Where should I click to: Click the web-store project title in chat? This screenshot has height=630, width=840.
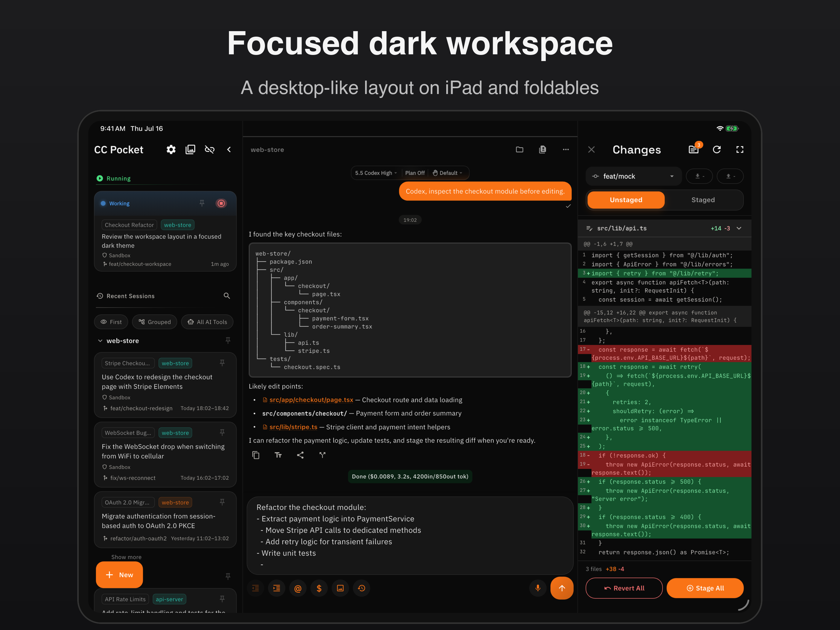[x=267, y=150]
